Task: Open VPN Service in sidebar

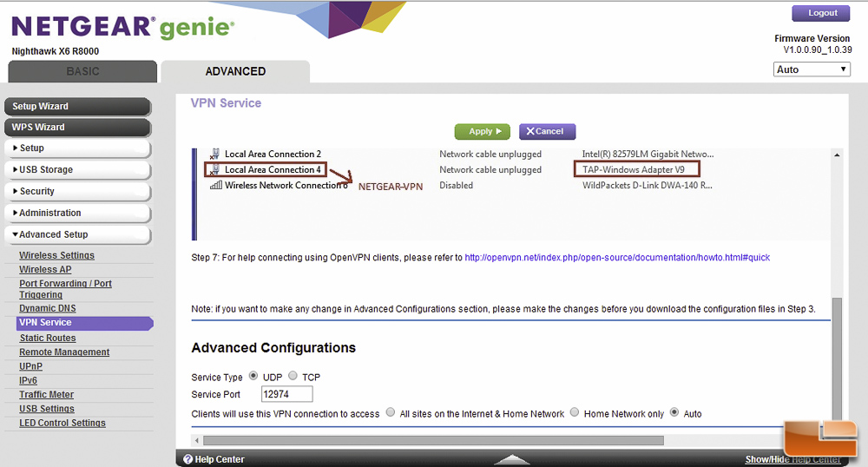Action: click(x=85, y=323)
